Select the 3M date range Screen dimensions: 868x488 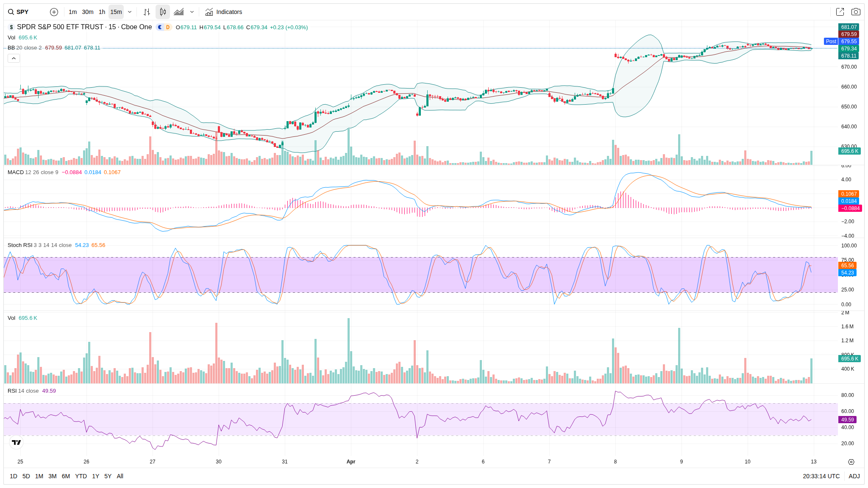coord(53,476)
